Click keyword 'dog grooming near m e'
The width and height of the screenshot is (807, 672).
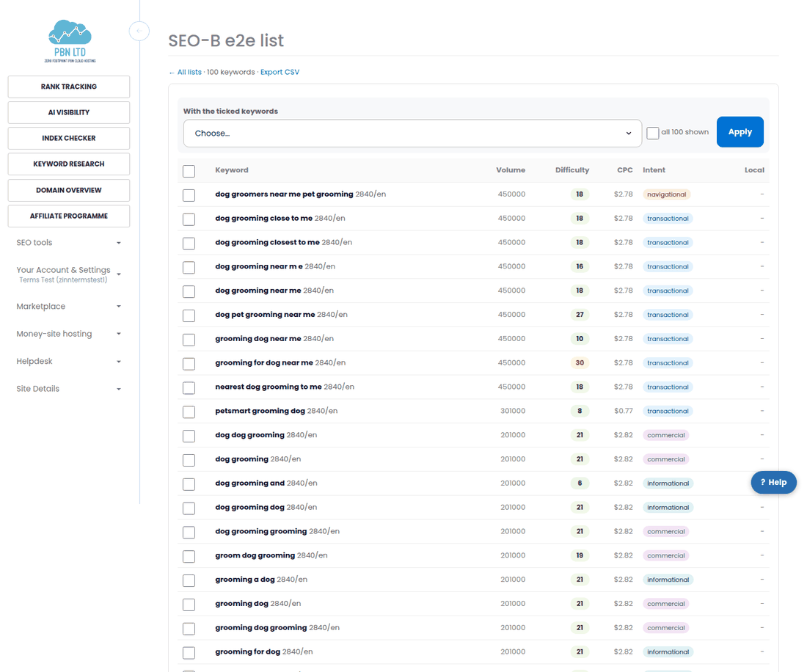[259, 266]
